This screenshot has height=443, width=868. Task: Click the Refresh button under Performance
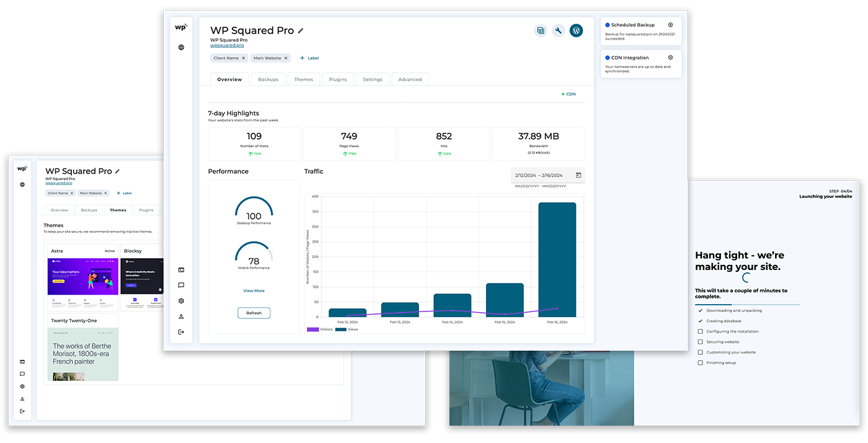254,313
